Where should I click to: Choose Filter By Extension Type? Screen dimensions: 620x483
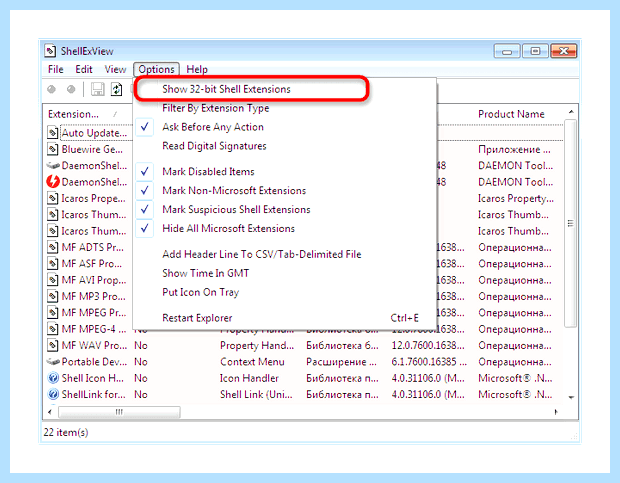point(285,108)
